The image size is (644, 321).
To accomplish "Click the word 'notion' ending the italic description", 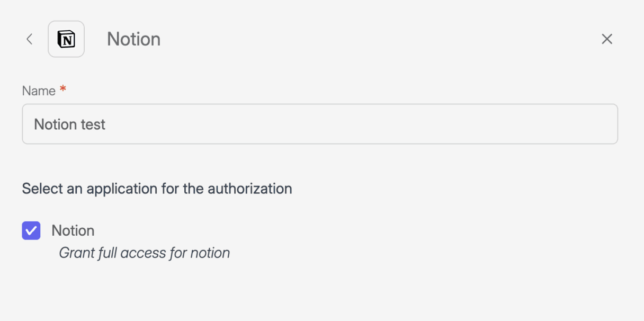I will (x=210, y=253).
